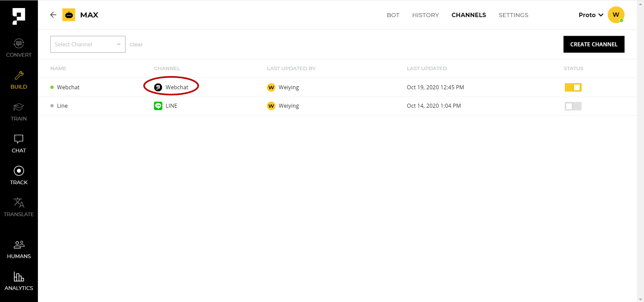Click the back arrow beside MAX
This screenshot has width=644, height=302.
tap(53, 15)
